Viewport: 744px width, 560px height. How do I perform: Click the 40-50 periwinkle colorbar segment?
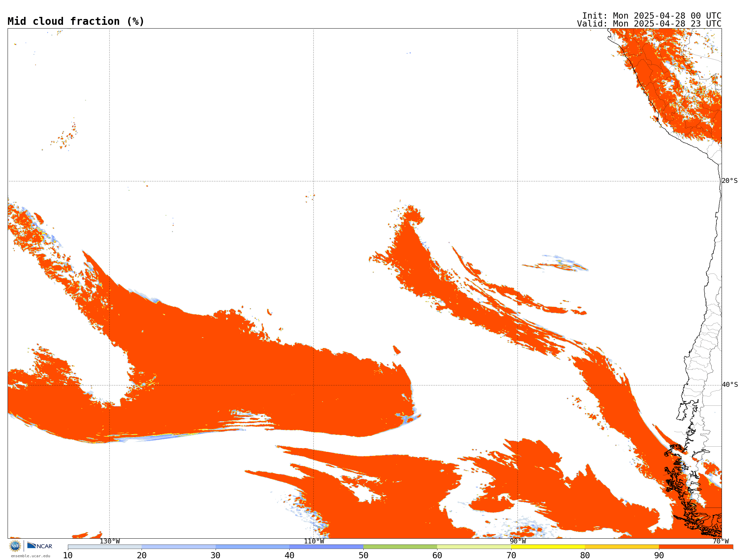[326, 547]
